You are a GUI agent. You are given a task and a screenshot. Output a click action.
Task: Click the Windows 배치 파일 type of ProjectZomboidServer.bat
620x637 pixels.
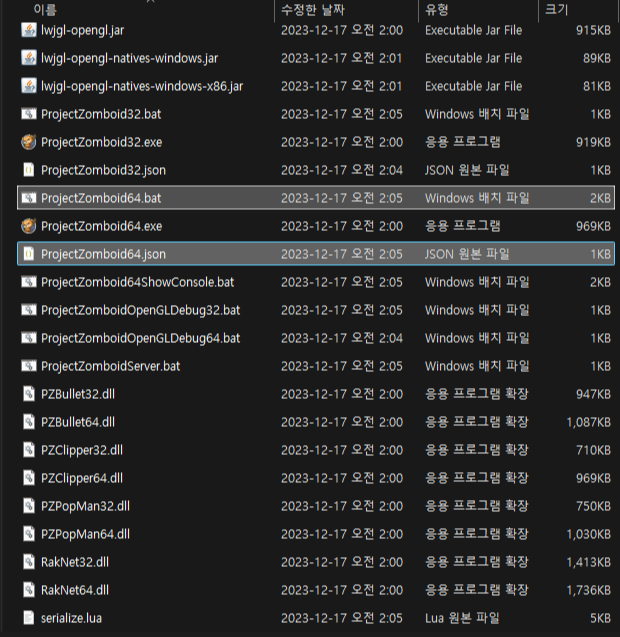(x=477, y=366)
